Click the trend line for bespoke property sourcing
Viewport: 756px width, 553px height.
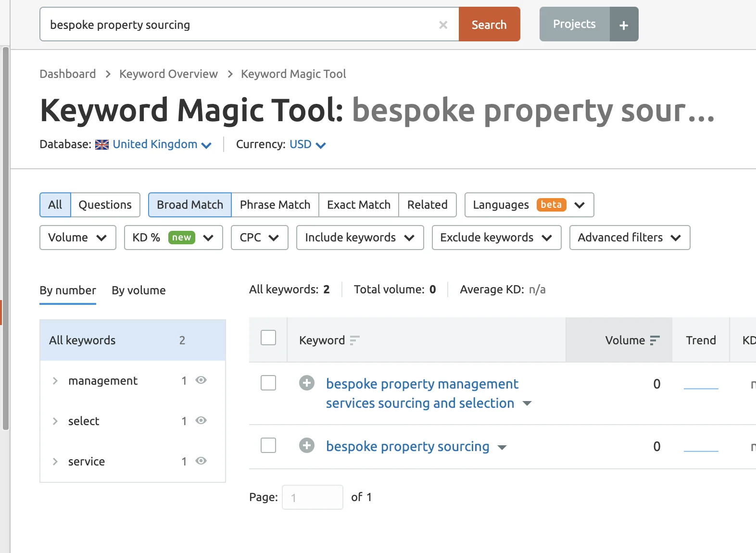(701, 451)
